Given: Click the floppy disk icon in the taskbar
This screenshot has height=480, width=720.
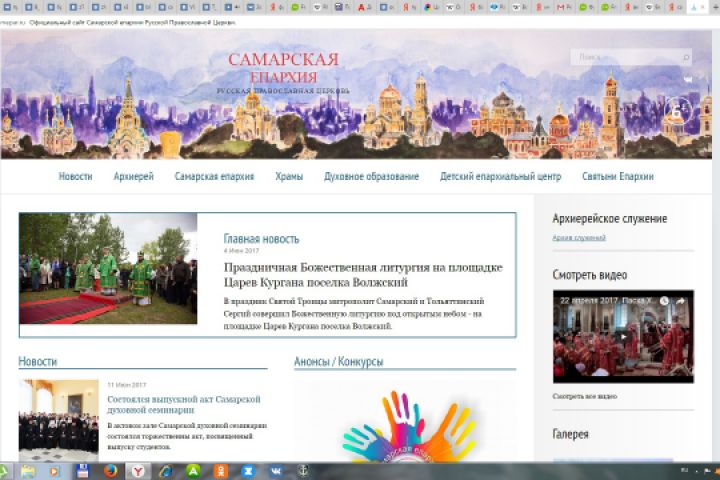Looking at the screenshot, I should tap(82, 471).
